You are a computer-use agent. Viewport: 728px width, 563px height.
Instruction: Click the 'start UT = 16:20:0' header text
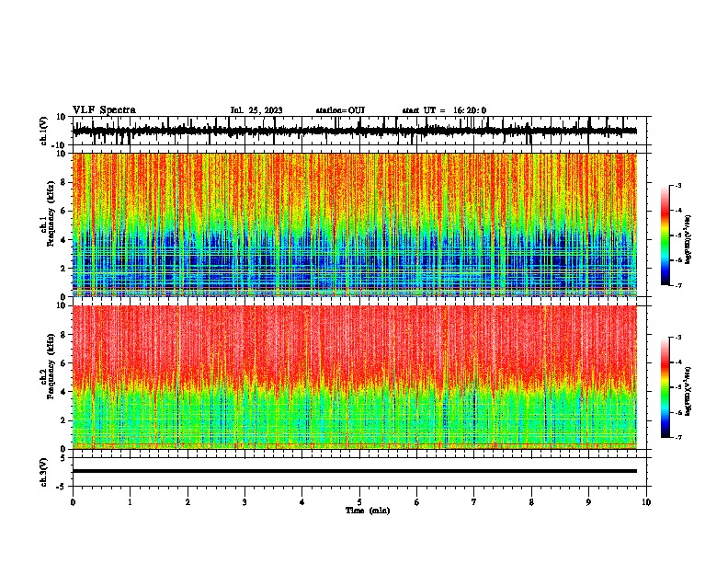click(444, 110)
